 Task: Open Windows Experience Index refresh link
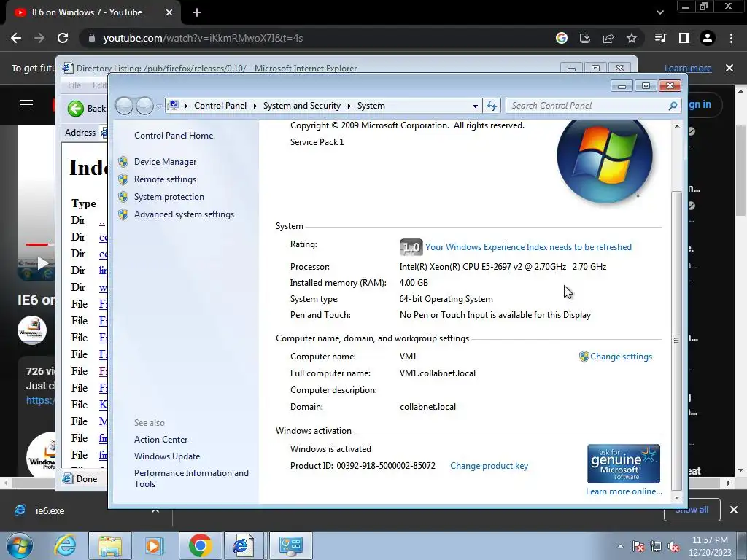click(528, 247)
